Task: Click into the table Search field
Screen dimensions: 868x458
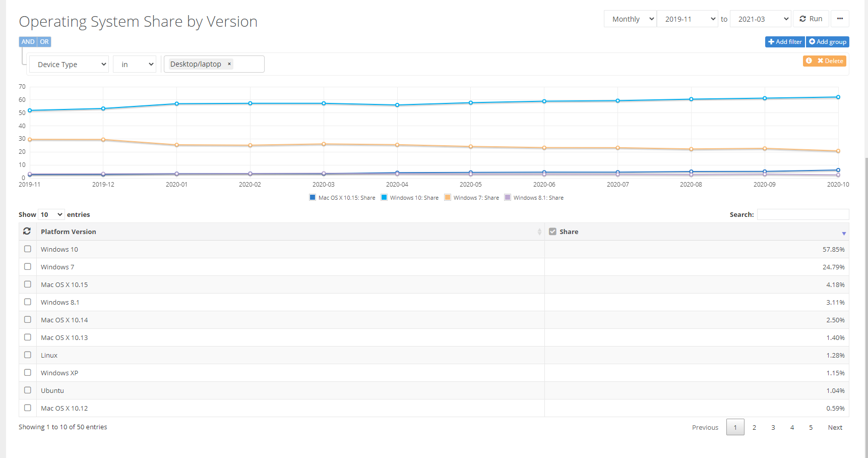Action: 803,214
